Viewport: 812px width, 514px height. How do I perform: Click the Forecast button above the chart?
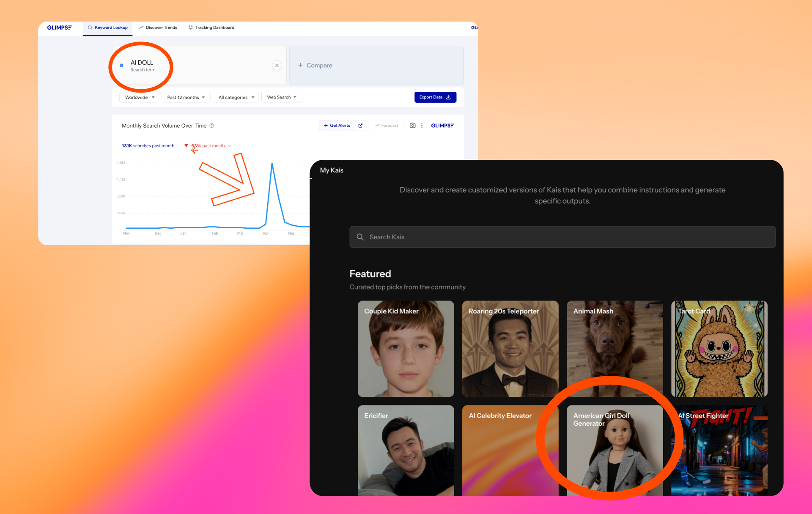pos(386,125)
